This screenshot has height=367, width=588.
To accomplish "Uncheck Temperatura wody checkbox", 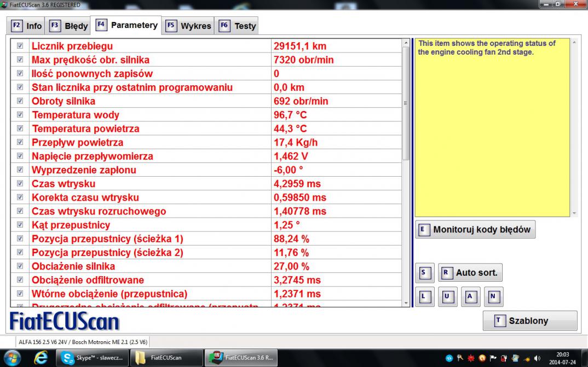I will tap(20, 115).
